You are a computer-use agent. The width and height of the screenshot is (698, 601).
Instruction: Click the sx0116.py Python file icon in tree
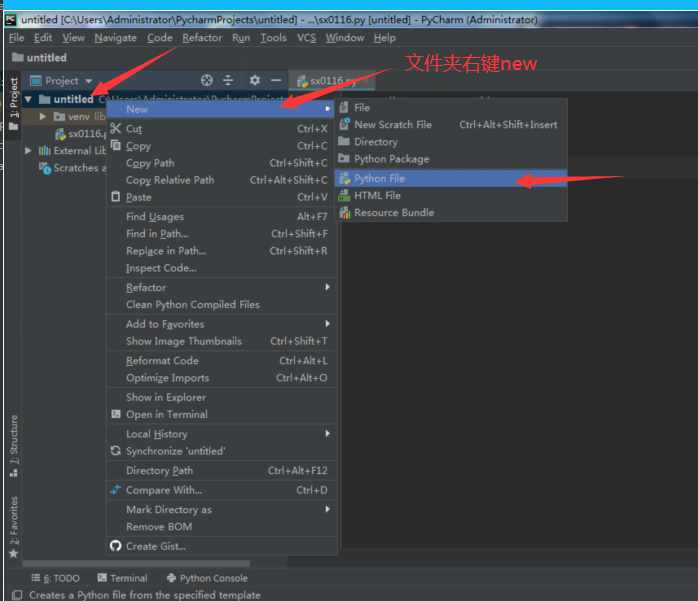[x=60, y=134]
